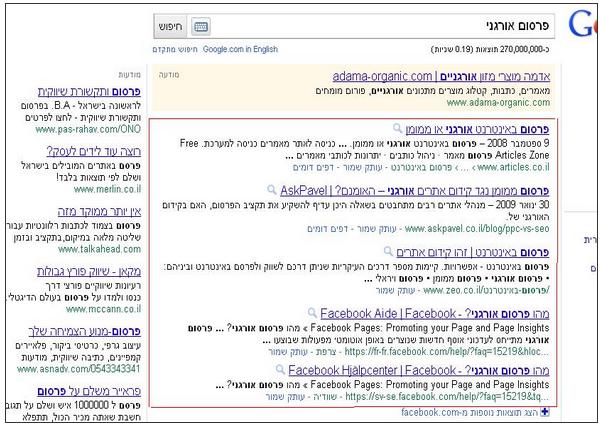
Task: Click the preview magnifier next to the Facebook Hjälpcenter result
Action: (280, 369)
